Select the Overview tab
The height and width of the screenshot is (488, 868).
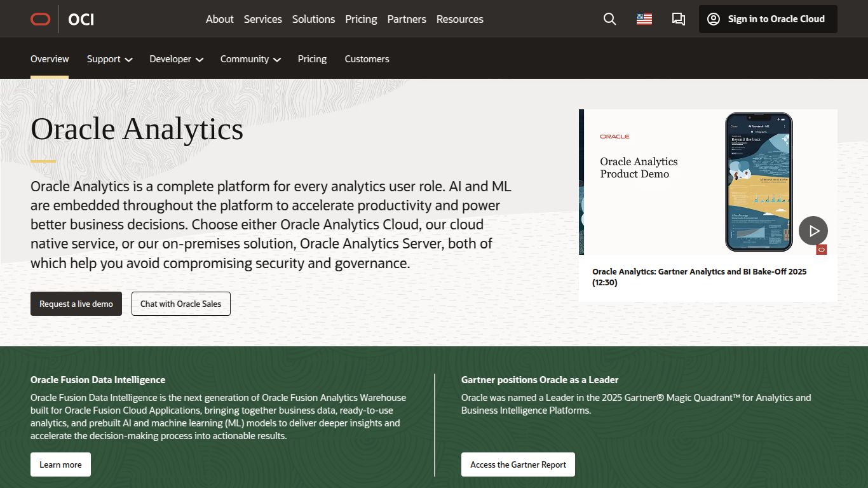point(50,58)
